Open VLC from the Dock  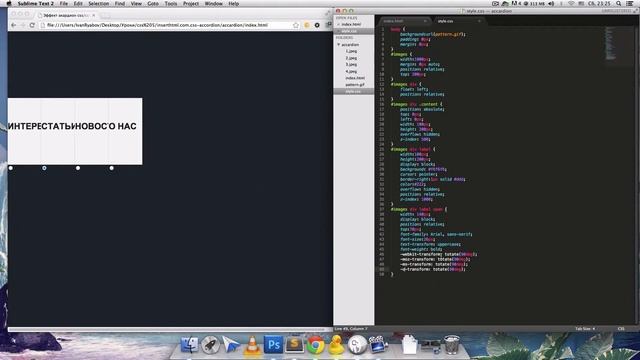[x=252, y=345]
